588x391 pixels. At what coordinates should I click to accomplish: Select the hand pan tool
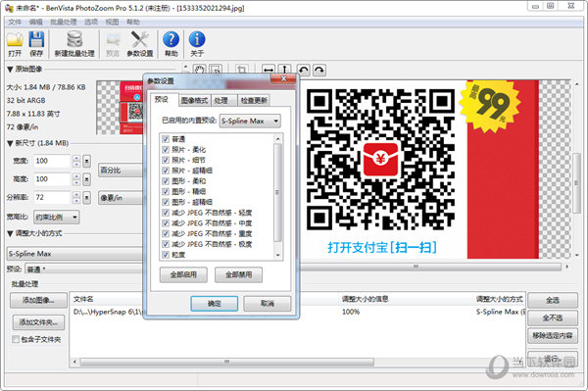[x=199, y=70]
